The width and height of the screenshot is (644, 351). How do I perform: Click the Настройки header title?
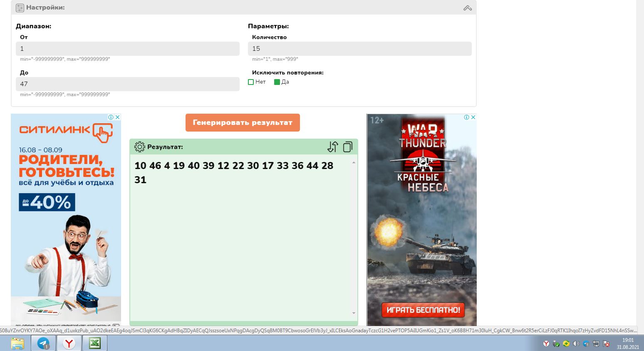pos(45,7)
